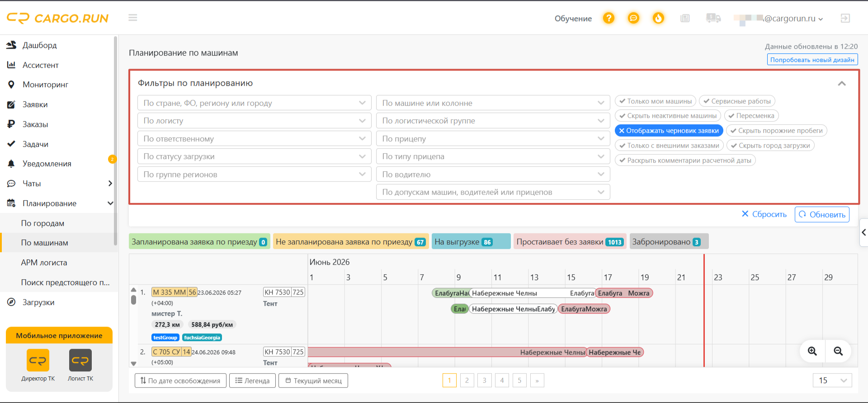The width and height of the screenshot is (868, 403).
Task: Click Попробовать новый дизайн button
Action: pos(812,60)
